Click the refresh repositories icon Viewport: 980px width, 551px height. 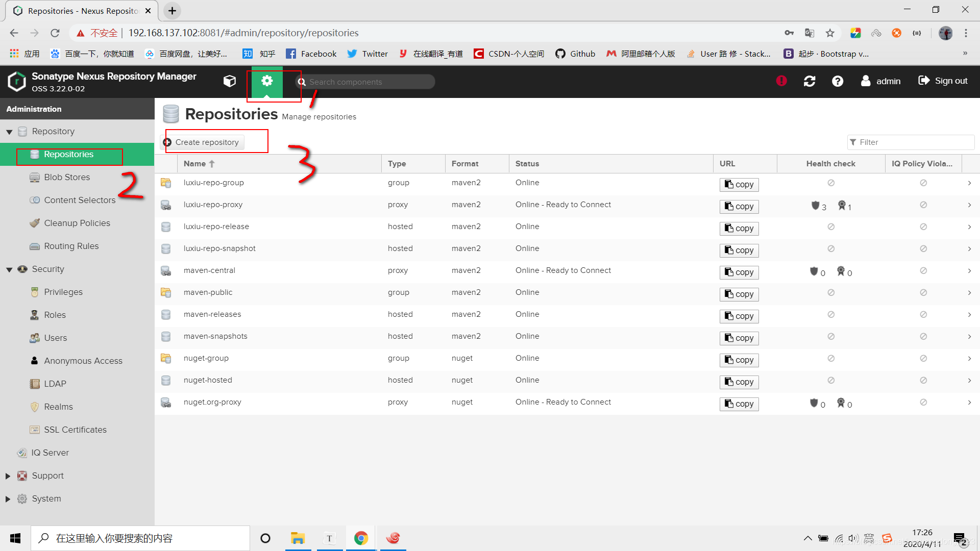pyautogui.click(x=810, y=82)
